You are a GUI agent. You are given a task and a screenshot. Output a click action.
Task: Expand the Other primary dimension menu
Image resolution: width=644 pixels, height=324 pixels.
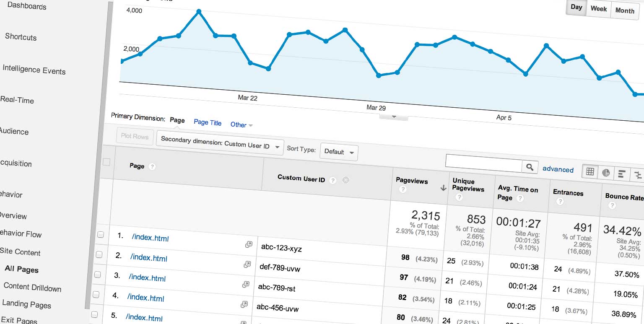pos(241,124)
